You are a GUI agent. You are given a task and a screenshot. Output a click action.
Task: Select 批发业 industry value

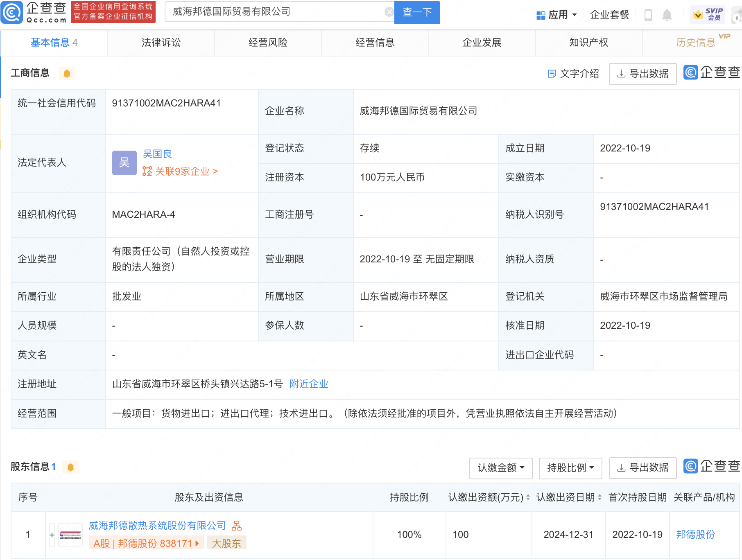tap(127, 296)
